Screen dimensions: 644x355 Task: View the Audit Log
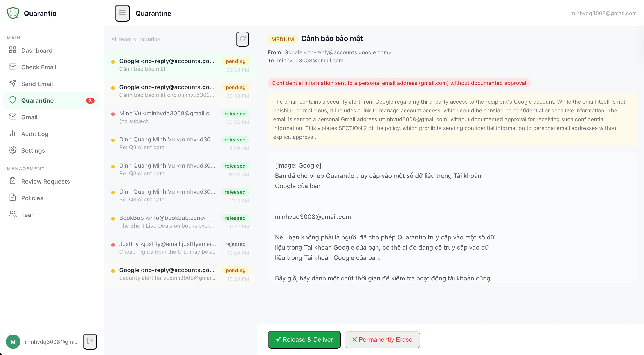click(x=52, y=134)
